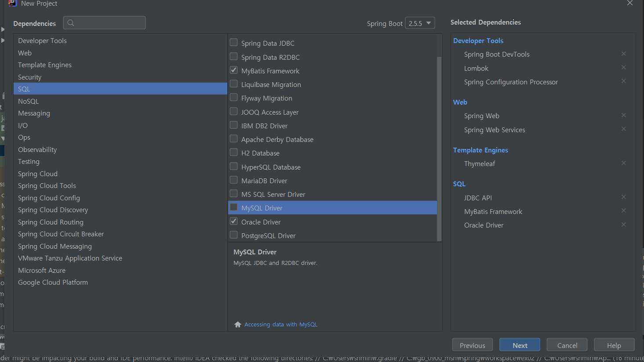Click the IntelliJ logo in title bar
The image size is (644, 362).
[13, 3]
